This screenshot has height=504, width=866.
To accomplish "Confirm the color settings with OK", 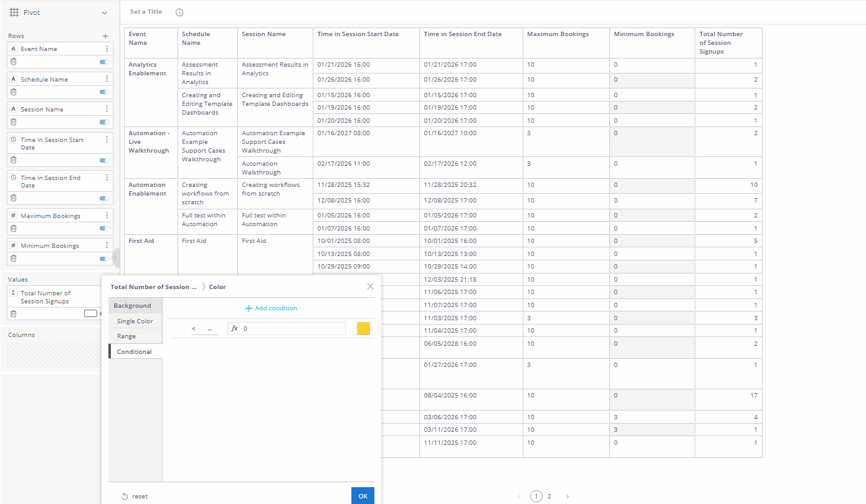I will point(363,495).
